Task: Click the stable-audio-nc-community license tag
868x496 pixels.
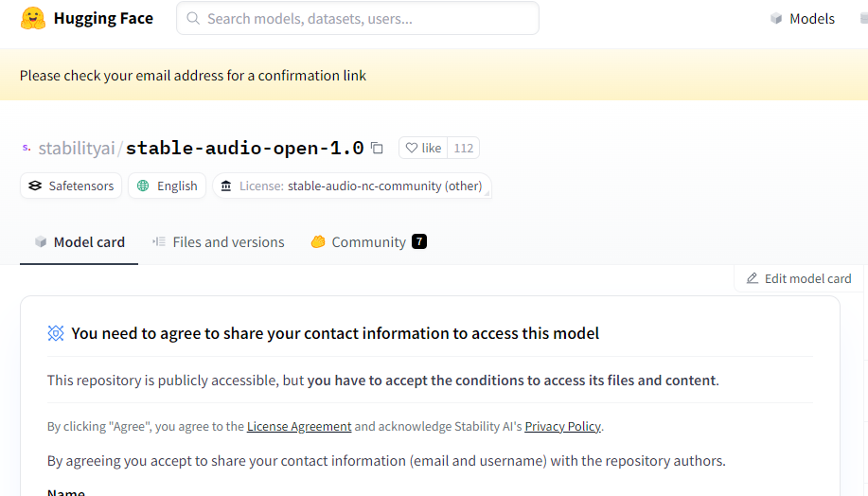Action: click(x=352, y=186)
